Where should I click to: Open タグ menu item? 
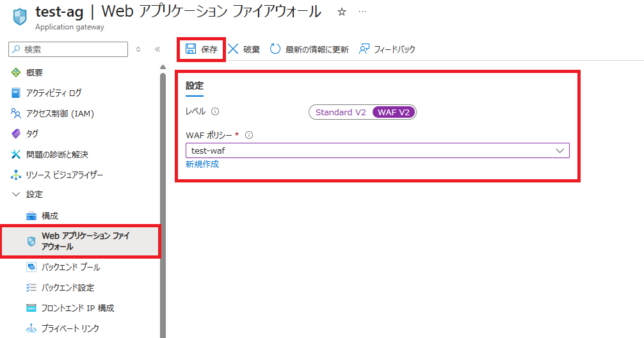[32, 134]
